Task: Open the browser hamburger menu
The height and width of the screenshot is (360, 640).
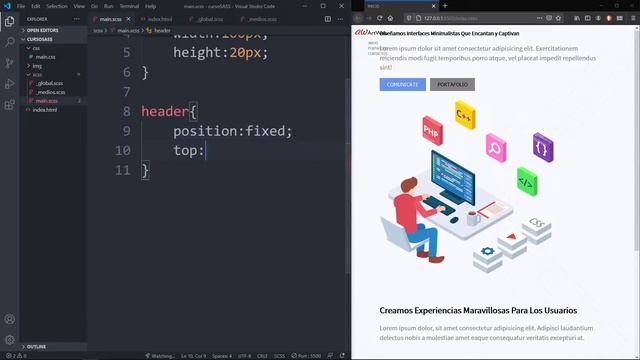Action: (x=633, y=18)
